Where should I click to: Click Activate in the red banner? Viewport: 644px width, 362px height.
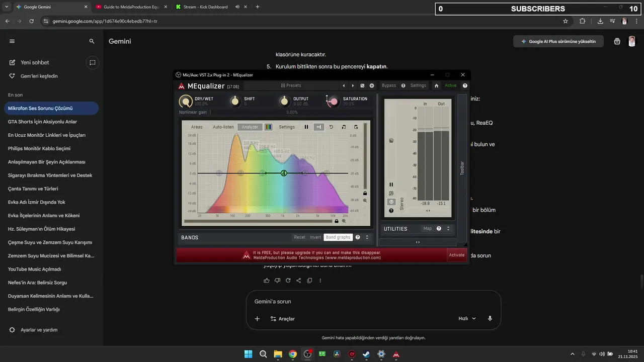point(457,255)
